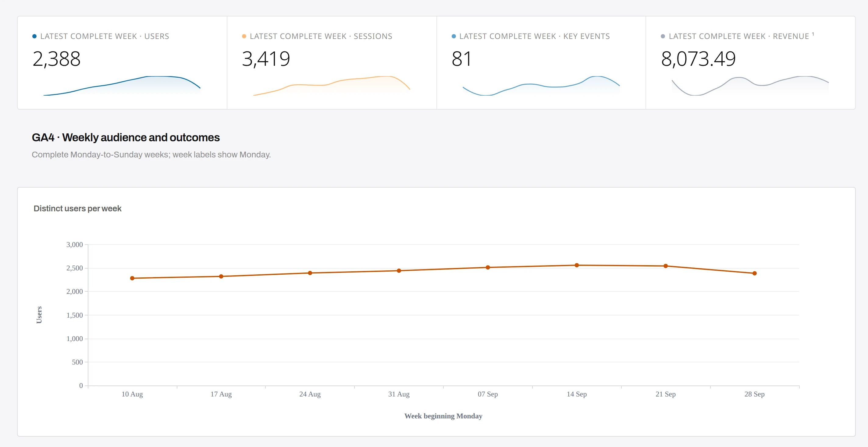Click the 'Latest complete week · Sessions' label
Image resolution: width=868 pixels, height=447 pixels.
tap(321, 36)
